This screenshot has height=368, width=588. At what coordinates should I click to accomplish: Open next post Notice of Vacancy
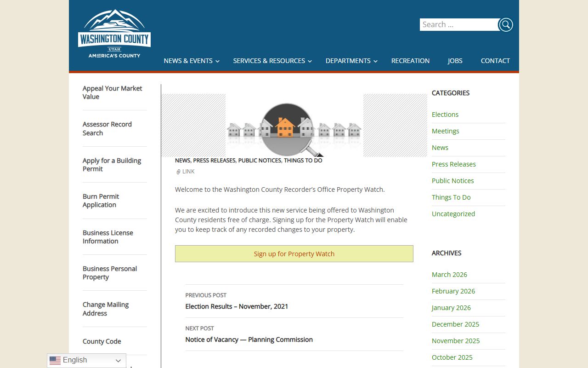coord(249,339)
